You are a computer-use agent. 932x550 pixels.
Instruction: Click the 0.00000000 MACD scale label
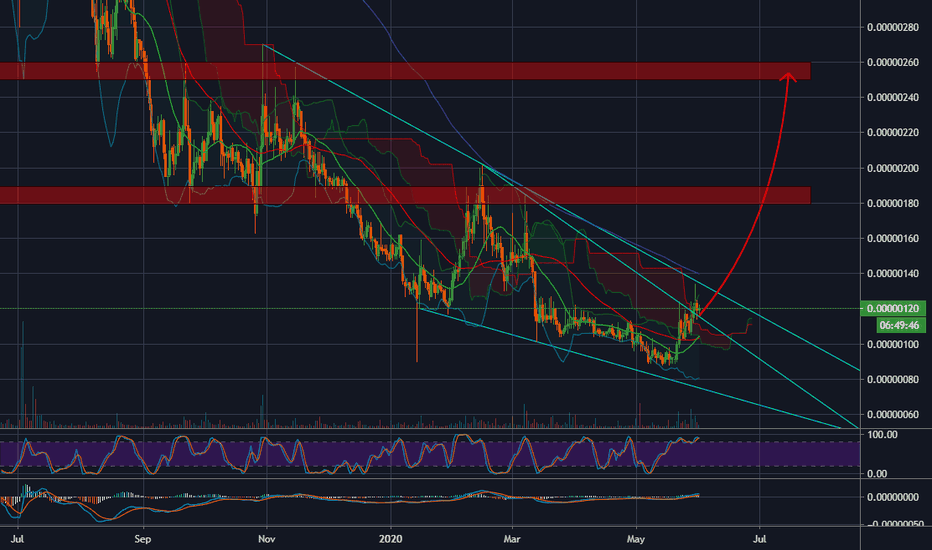[x=893, y=497]
